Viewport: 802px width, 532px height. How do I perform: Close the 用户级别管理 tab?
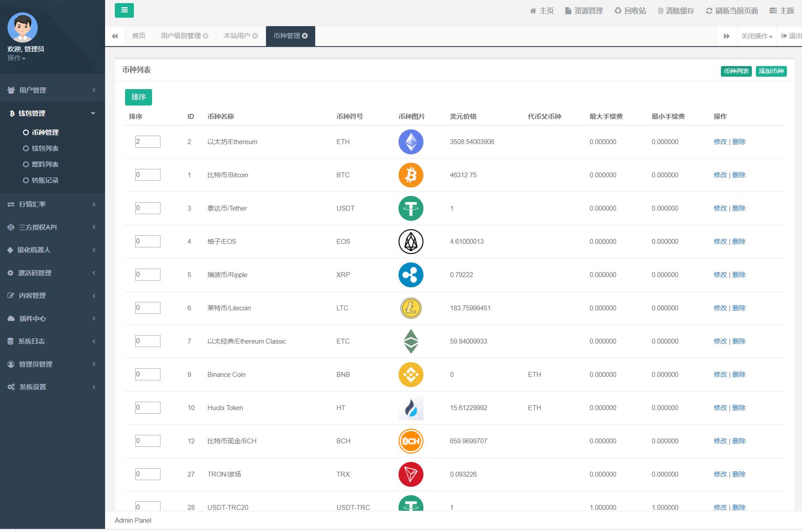[x=206, y=36]
